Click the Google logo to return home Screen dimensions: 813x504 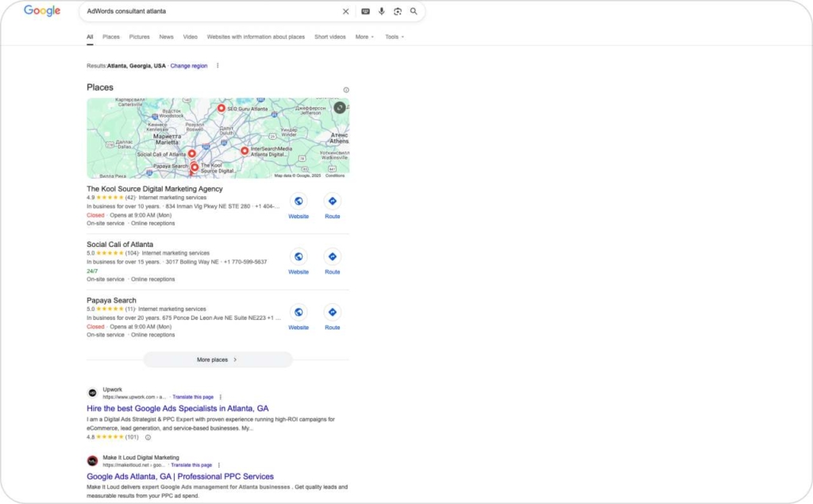click(x=40, y=10)
